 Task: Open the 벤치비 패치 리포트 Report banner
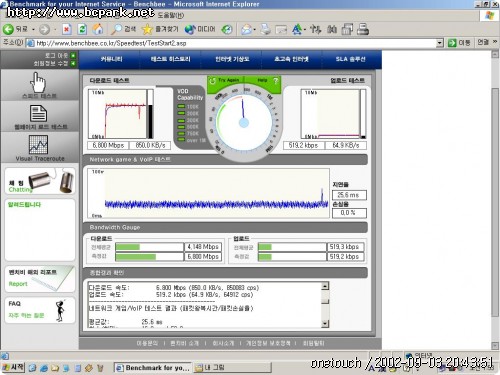point(40,278)
